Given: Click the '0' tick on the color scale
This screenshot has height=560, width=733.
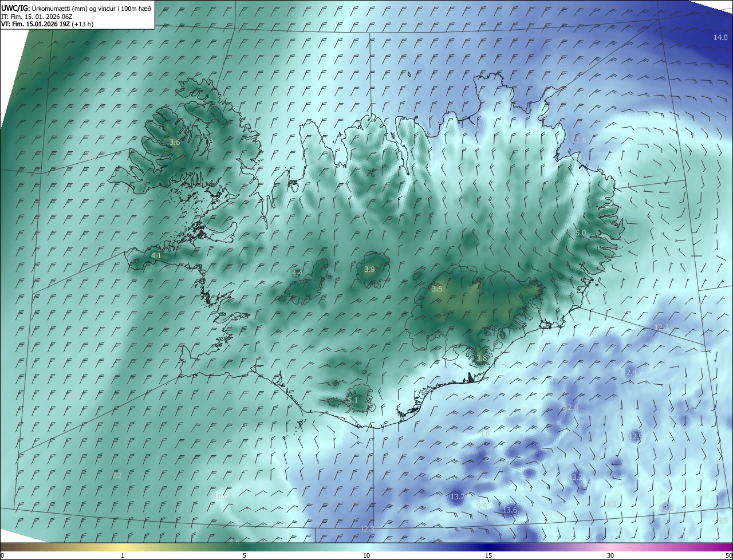Looking at the screenshot, I should coord(2,556).
